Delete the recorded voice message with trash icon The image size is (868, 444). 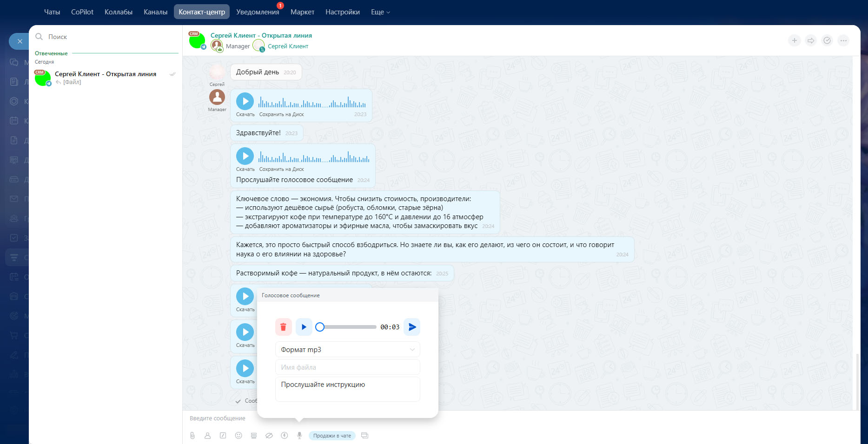pyautogui.click(x=283, y=327)
